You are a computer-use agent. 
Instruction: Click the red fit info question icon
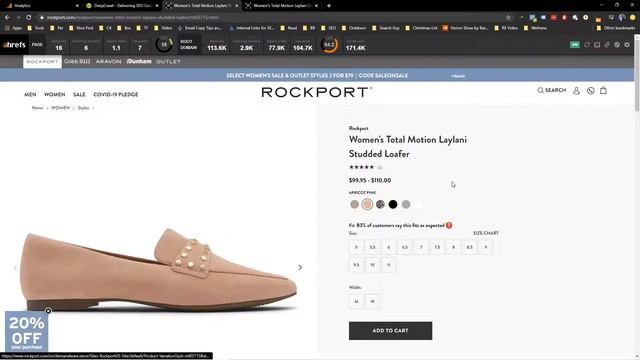pyautogui.click(x=449, y=225)
